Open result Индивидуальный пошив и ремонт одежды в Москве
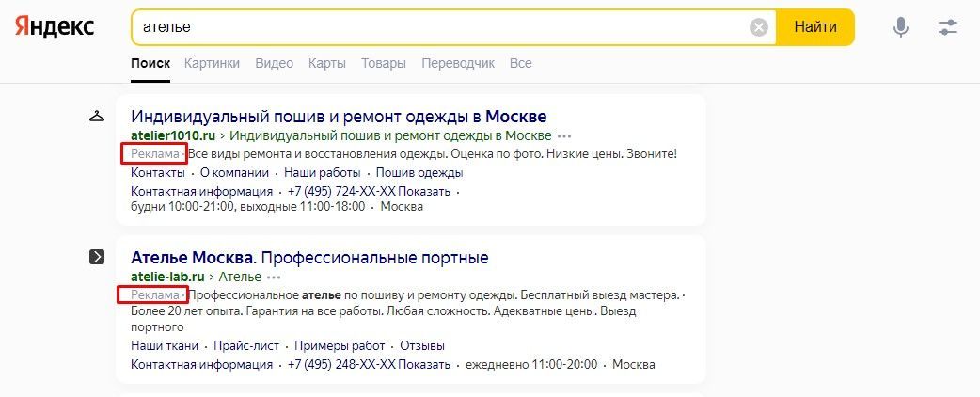This screenshot has height=397, width=980. coord(339,117)
